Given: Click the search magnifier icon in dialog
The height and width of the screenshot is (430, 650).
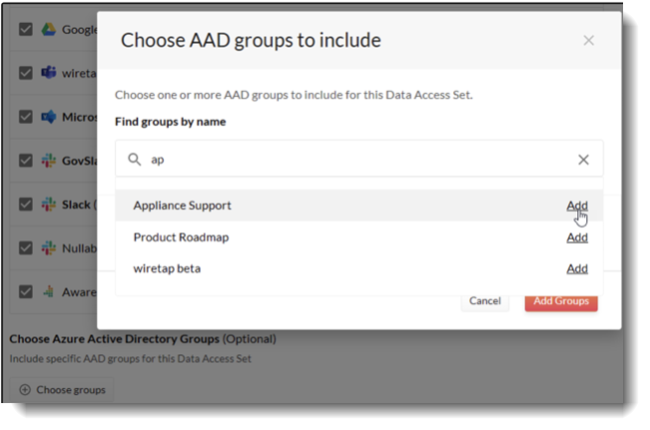Looking at the screenshot, I should [134, 159].
